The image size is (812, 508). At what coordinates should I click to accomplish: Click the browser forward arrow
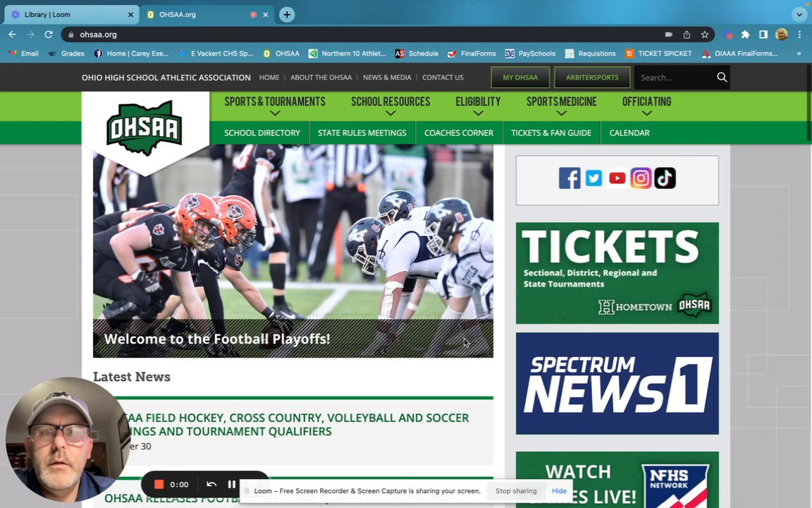point(30,34)
